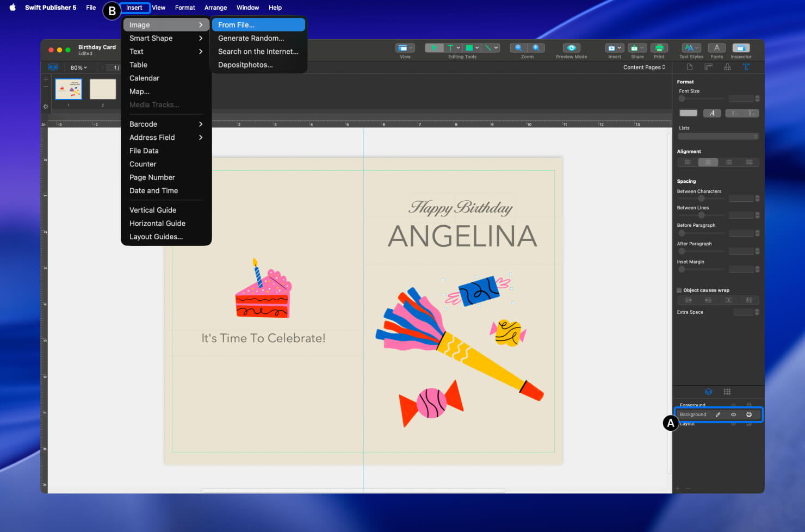The height and width of the screenshot is (532, 805).
Task: Select the Text tool in Editing Tools
Action: coord(451,48)
